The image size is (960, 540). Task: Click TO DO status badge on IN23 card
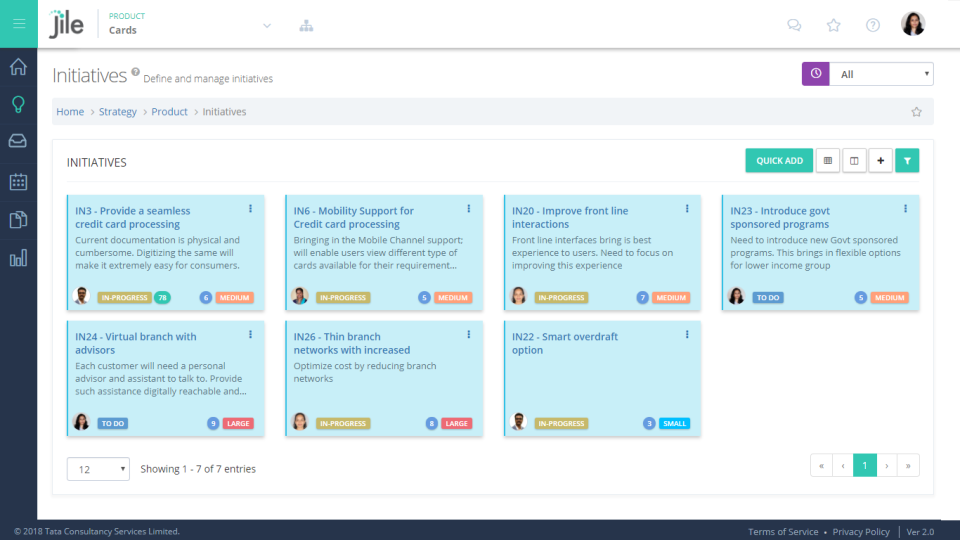click(x=768, y=298)
